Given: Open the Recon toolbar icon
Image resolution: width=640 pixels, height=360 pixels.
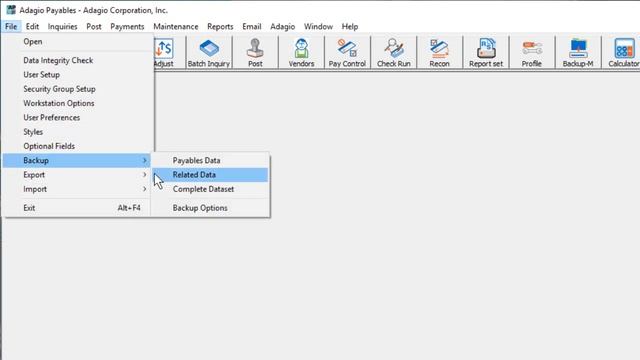Looking at the screenshot, I should click(x=440, y=53).
